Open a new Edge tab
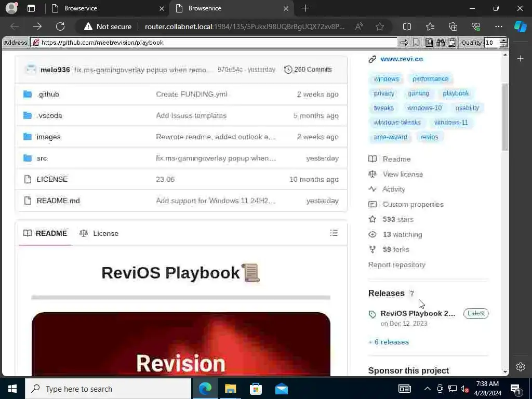Screen dimensions: 532x399 coord(305,8)
